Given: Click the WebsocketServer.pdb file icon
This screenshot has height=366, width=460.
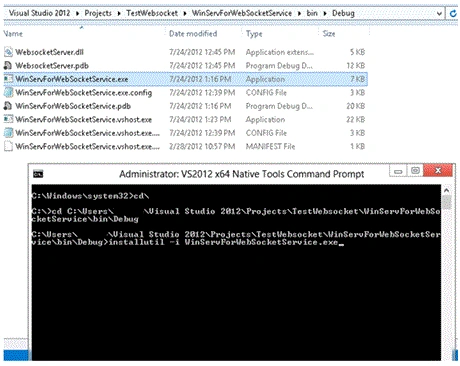Looking at the screenshot, I should tap(8, 65).
